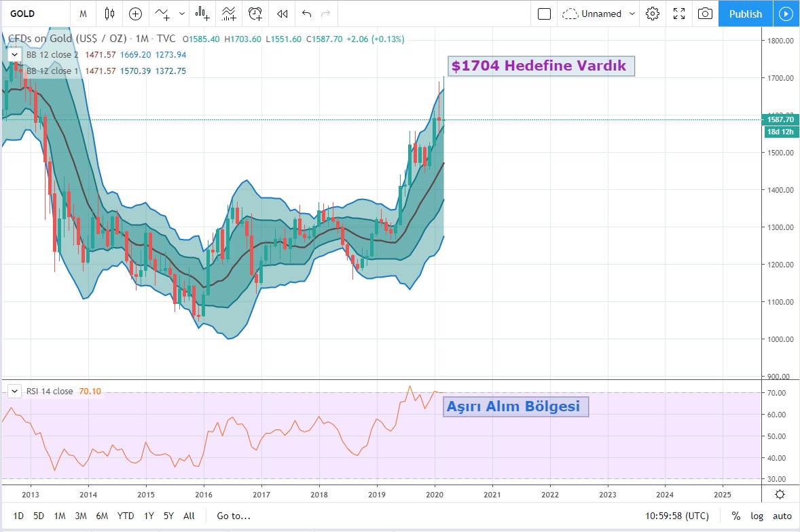Create an alert with clock icon
The width and height of the screenshot is (800, 532).
255,14
